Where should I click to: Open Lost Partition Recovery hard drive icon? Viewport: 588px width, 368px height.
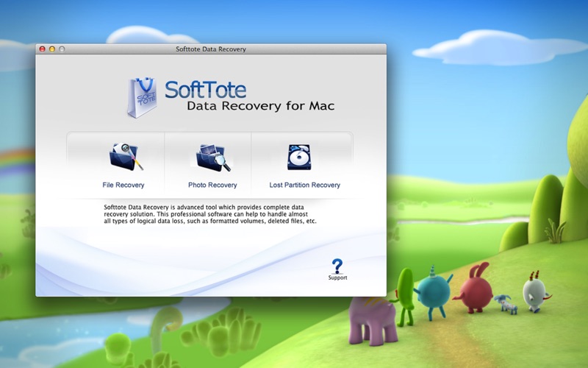[299, 158]
